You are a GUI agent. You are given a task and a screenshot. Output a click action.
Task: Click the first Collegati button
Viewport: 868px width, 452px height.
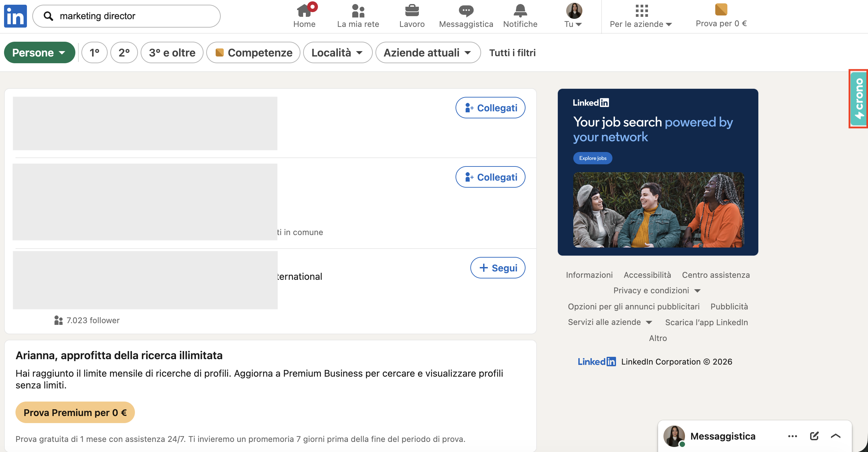tap(490, 108)
